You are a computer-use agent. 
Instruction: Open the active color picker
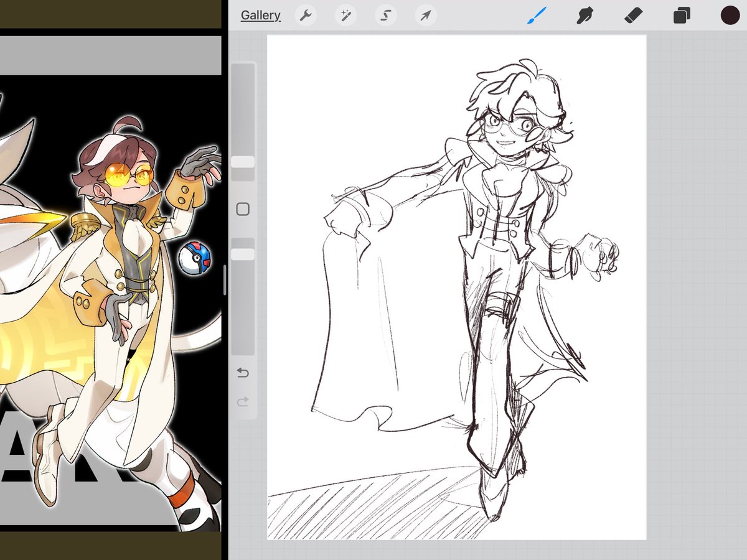point(730,16)
